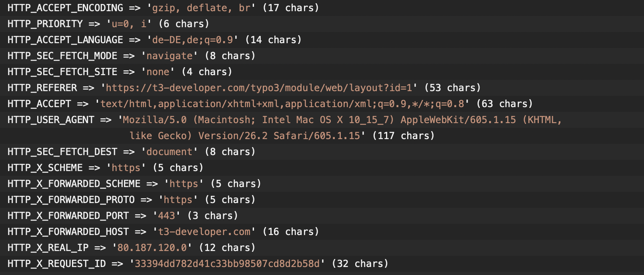644x275 pixels.
Task: Click the HTTP_PRIORITY 'u=0, i' value
Action: pos(129,24)
